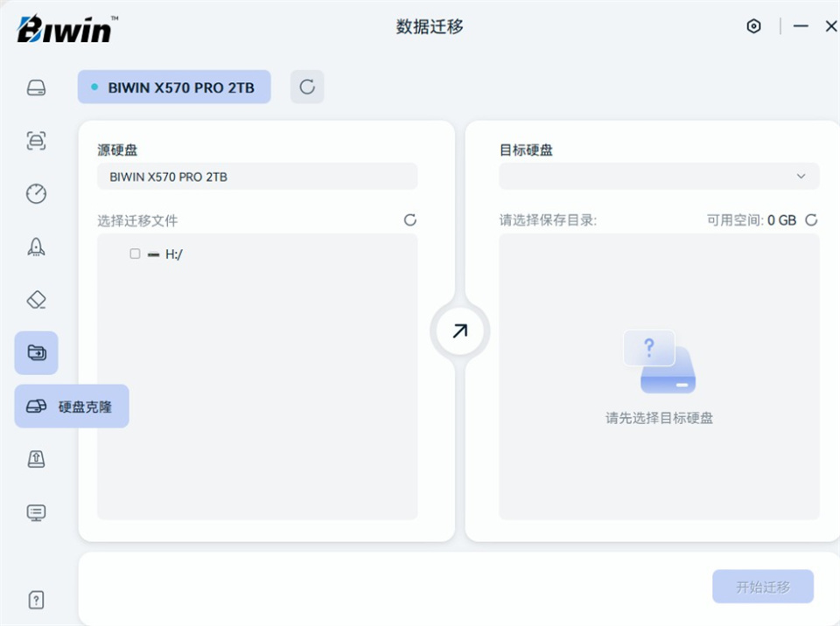This screenshot has width=840, height=626.
Task: Click the 请先选择目标硬盘 message text
Action: coord(659,418)
